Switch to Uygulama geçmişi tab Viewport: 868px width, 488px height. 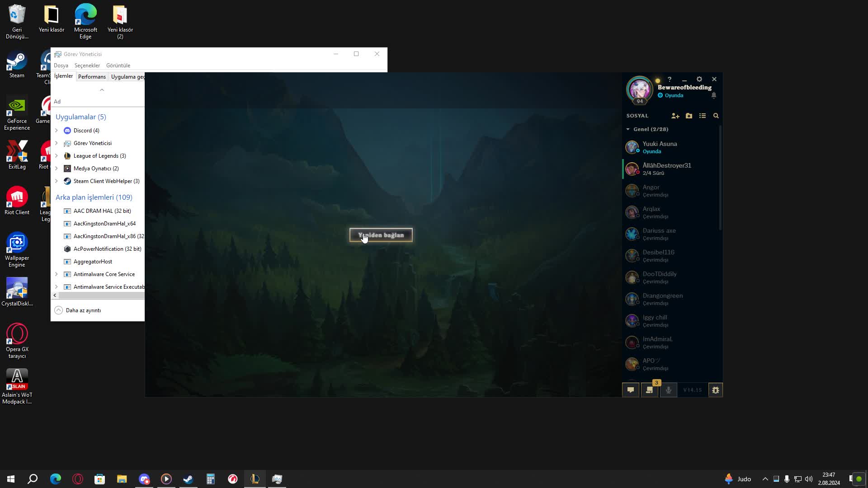[127, 77]
